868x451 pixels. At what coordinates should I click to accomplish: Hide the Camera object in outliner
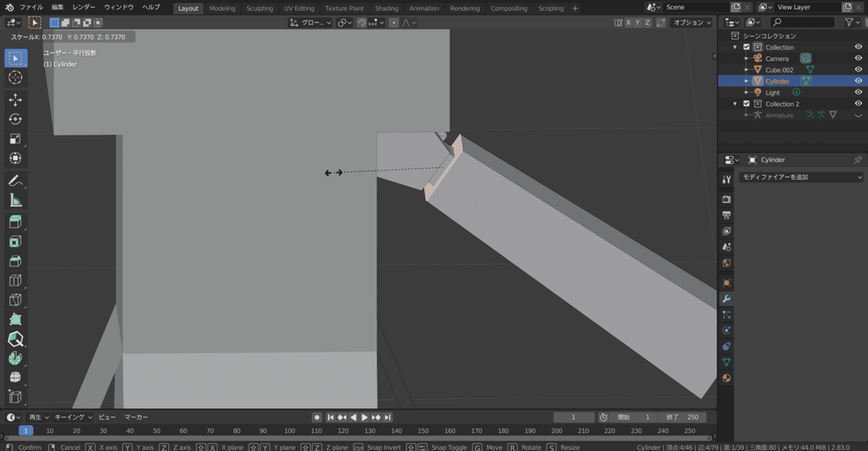[x=859, y=59]
